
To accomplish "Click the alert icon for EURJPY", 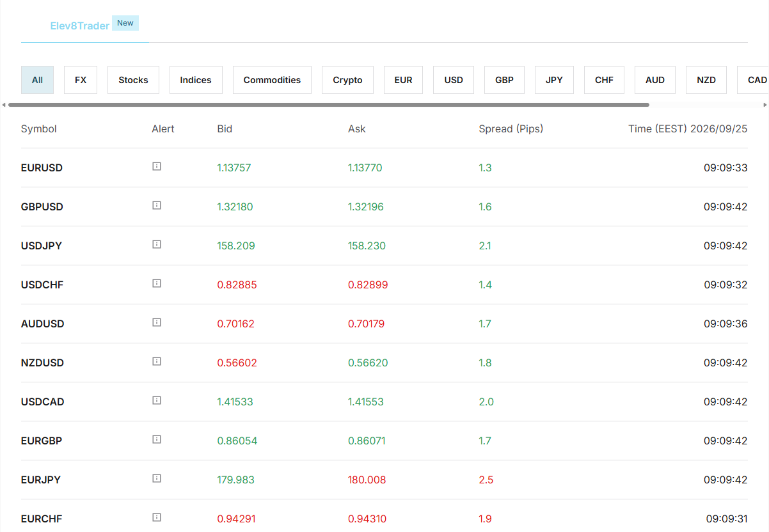I will click(x=157, y=478).
